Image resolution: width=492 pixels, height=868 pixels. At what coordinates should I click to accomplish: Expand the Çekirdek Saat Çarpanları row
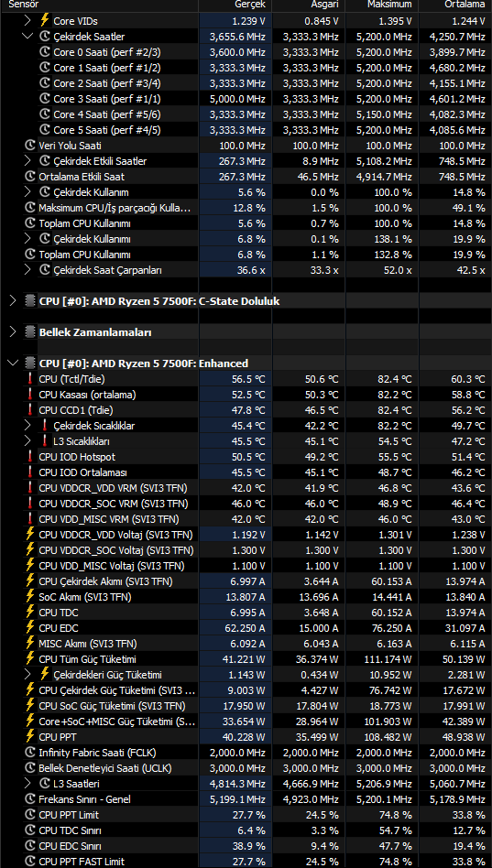27,269
